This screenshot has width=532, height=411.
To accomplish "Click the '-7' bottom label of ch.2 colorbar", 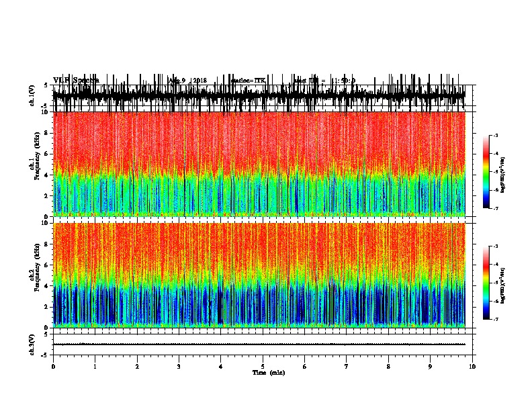I will [x=496, y=320].
